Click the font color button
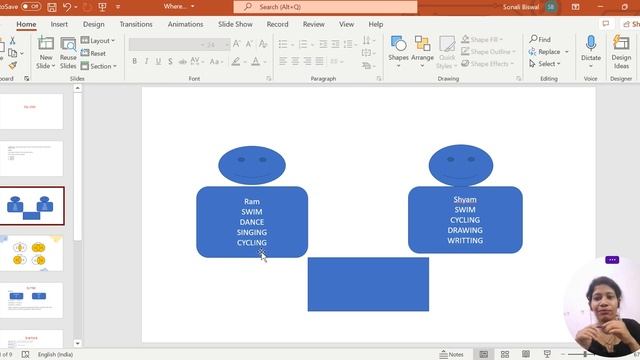The height and width of the screenshot is (360, 640). coord(256,62)
